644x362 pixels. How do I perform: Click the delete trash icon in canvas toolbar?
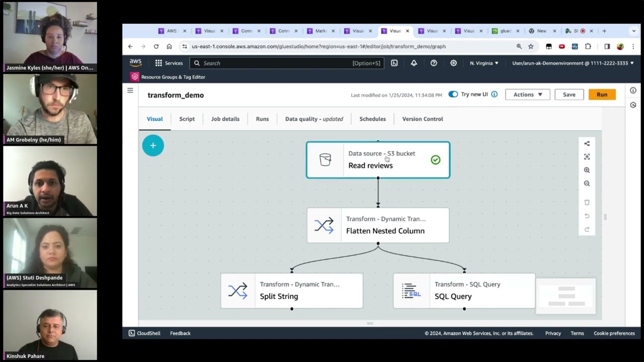587,203
